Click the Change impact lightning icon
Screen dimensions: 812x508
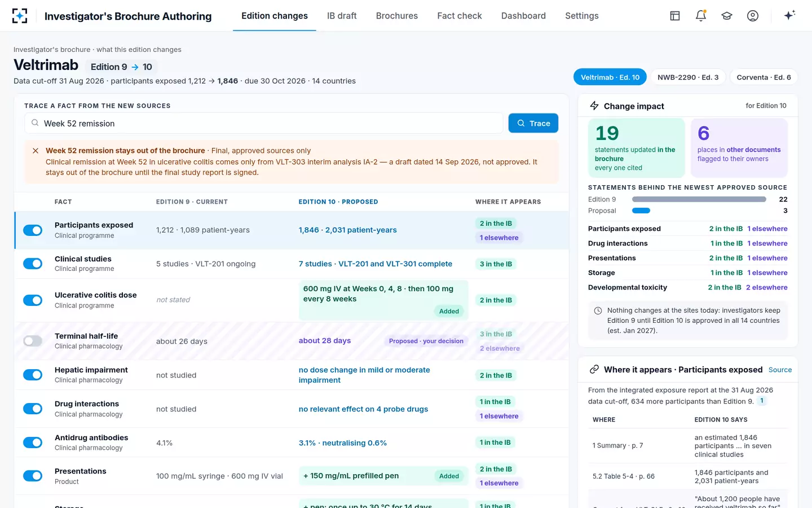[594, 106]
